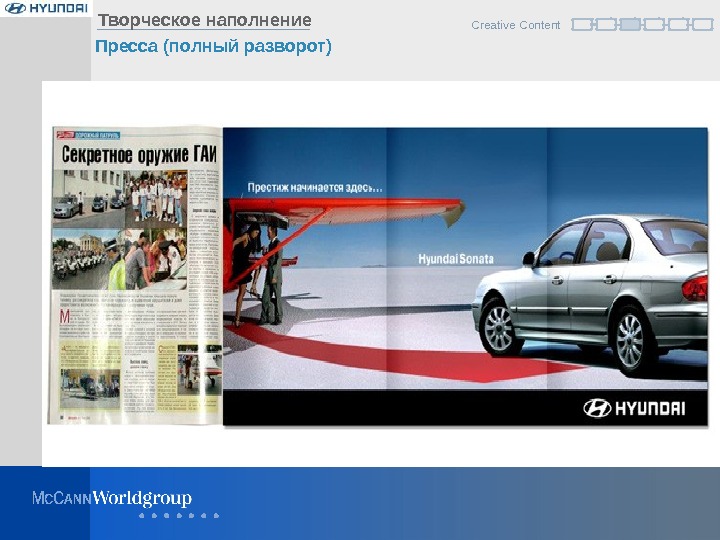Click the red section tag above the magazine headline
Viewport: 720px width, 540px height.
tap(65, 135)
